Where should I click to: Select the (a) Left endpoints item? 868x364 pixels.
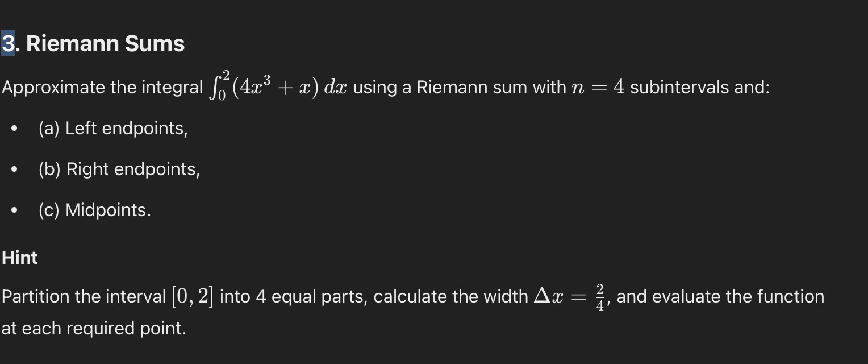[x=113, y=129]
